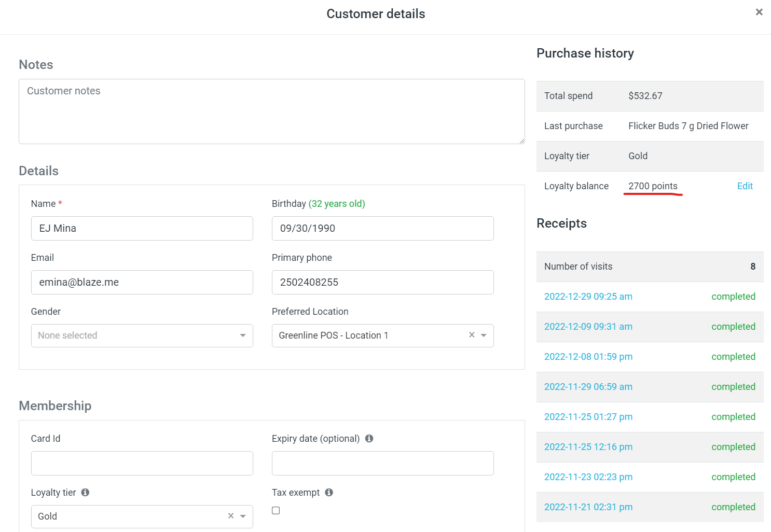Click the Tax exempt info icon

329,493
